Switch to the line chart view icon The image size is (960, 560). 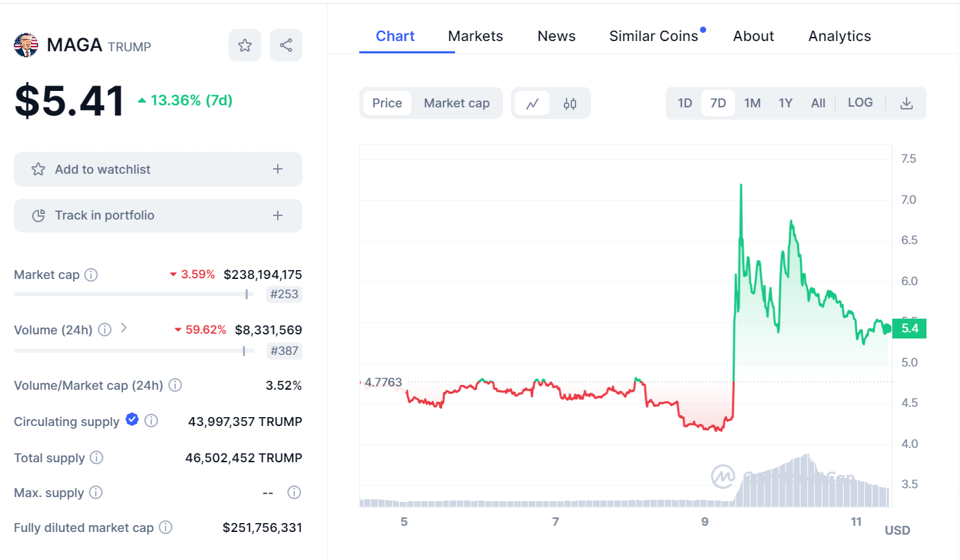(532, 103)
